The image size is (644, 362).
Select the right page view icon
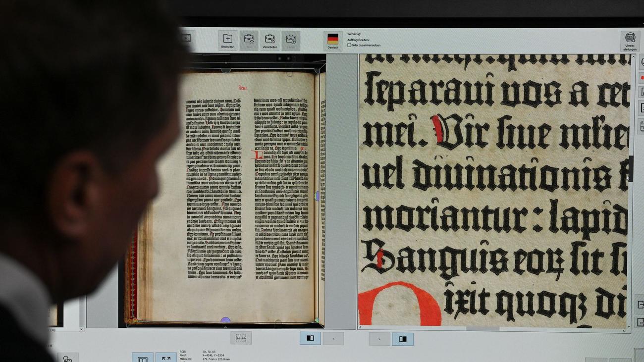pyautogui.click(x=402, y=339)
